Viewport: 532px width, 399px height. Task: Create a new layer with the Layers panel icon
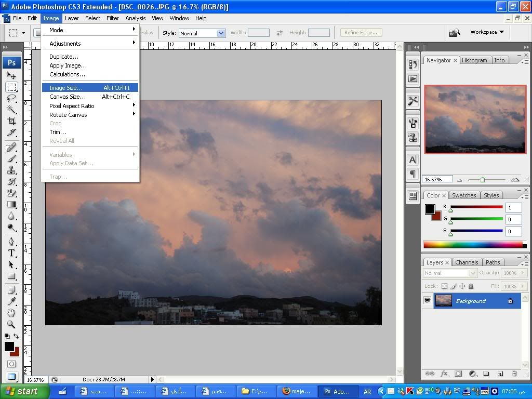pyautogui.click(x=500, y=374)
